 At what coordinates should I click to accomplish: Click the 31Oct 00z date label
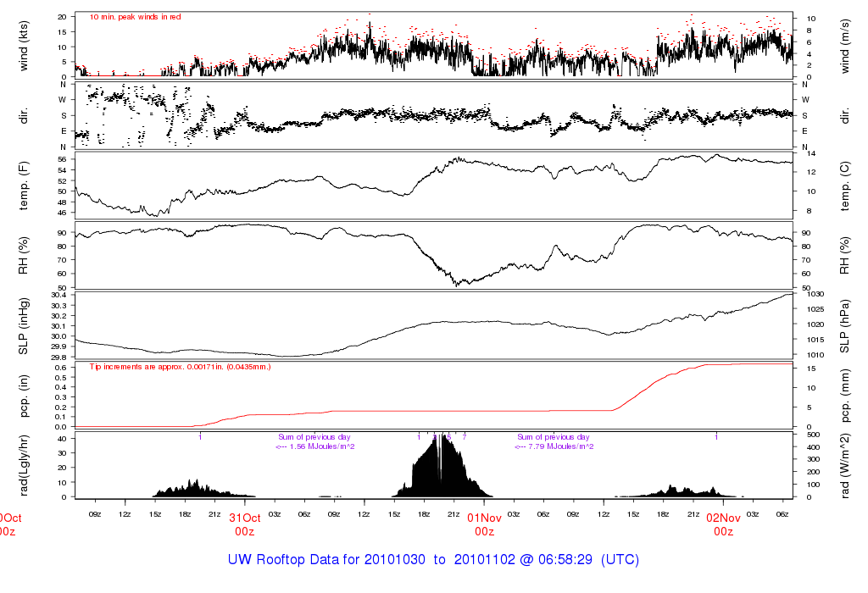point(245,524)
